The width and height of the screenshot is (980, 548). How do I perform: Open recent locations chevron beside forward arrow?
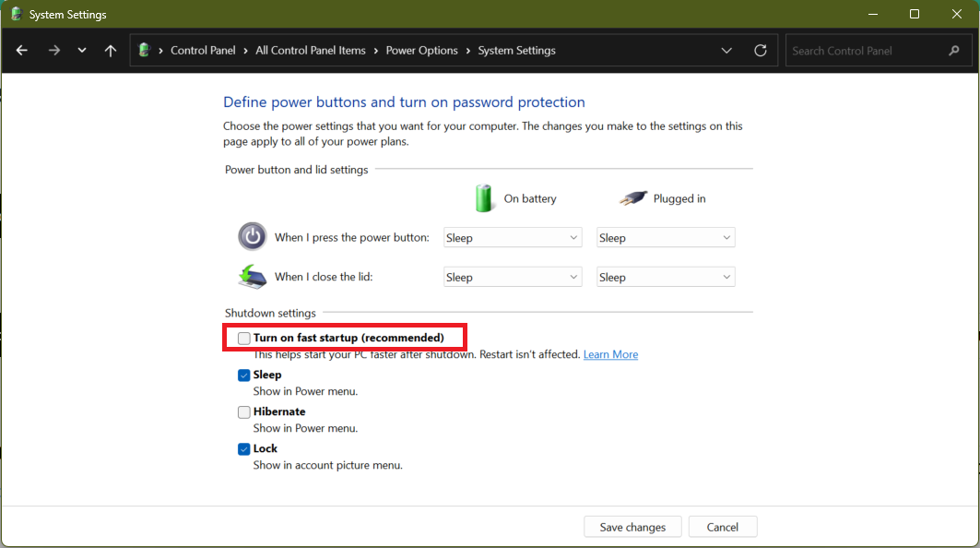coord(82,51)
